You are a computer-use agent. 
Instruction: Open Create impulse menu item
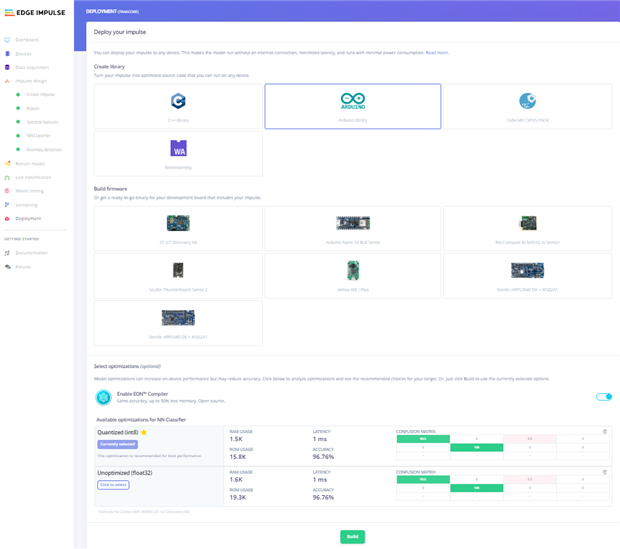(x=41, y=95)
